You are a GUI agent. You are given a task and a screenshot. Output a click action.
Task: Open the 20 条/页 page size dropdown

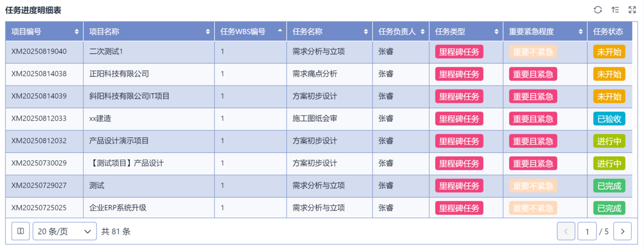click(x=64, y=231)
